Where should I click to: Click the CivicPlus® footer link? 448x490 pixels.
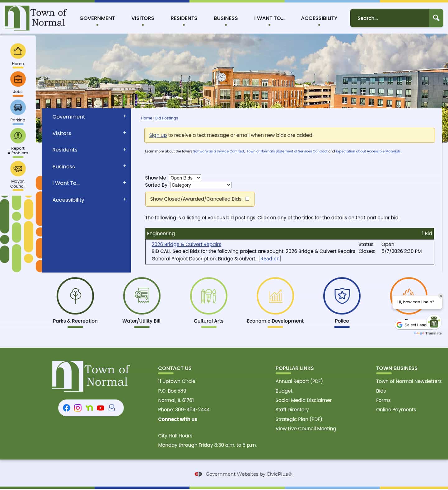coord(279,474)
